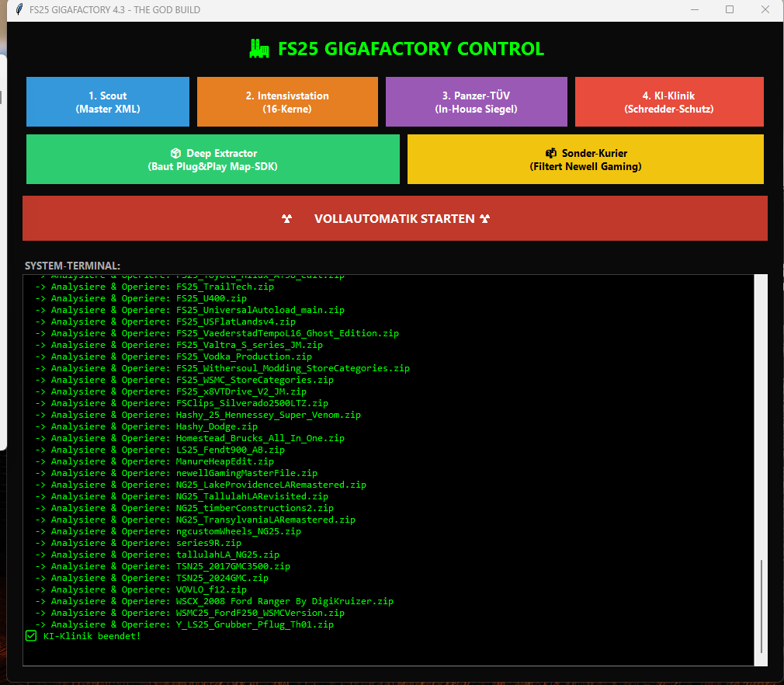The image size is (784, 685).
Task: Open the 4. KI-Klinik (Schredder-Schutz)
Action: tap(668, 102)
